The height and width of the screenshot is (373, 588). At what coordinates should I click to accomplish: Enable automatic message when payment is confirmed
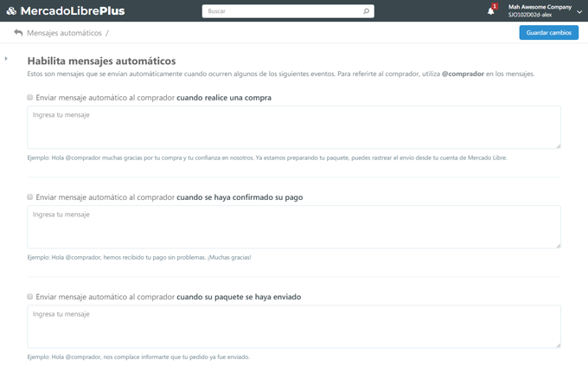tap(30, 197)
